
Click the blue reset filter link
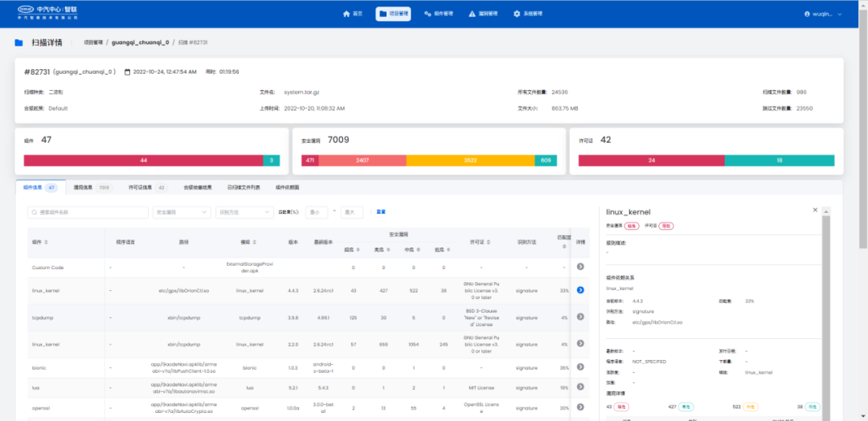381,212
